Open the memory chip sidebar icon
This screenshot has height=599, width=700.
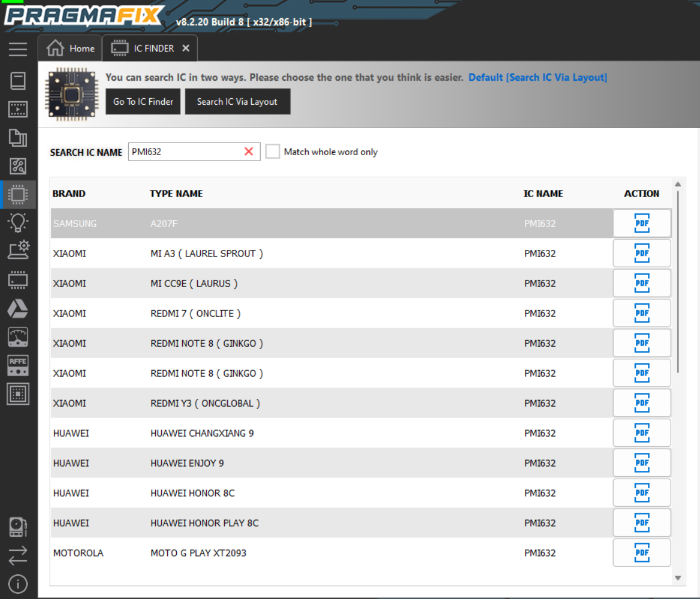pos(18,280)
